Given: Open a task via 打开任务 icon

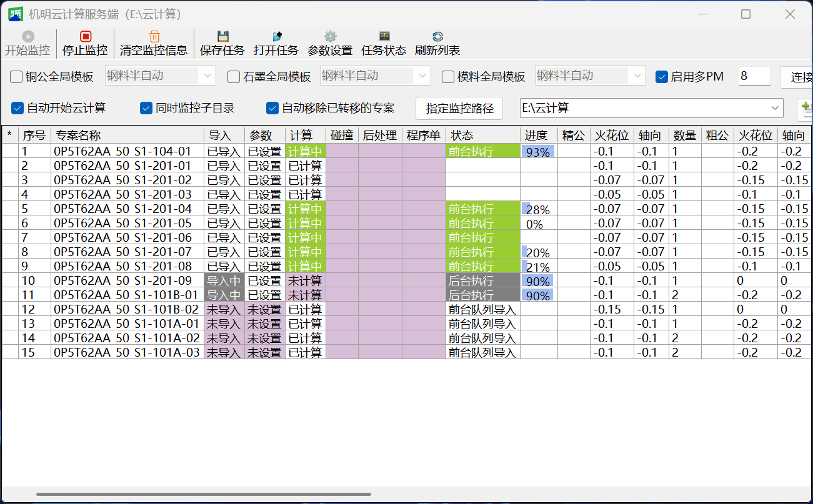Looking at the screenshot, I should 277,37.
